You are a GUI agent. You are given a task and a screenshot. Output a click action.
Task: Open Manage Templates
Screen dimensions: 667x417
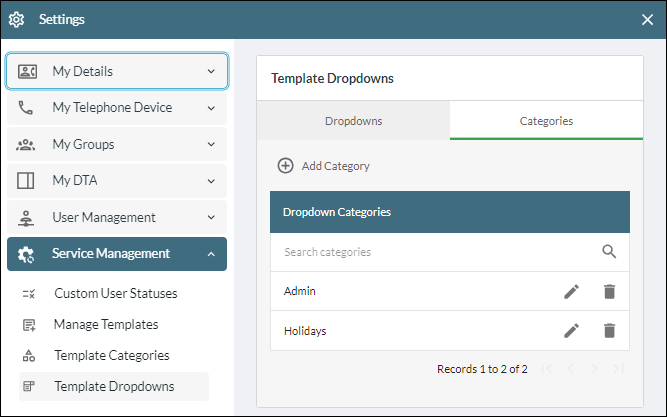tap(106, 324)
